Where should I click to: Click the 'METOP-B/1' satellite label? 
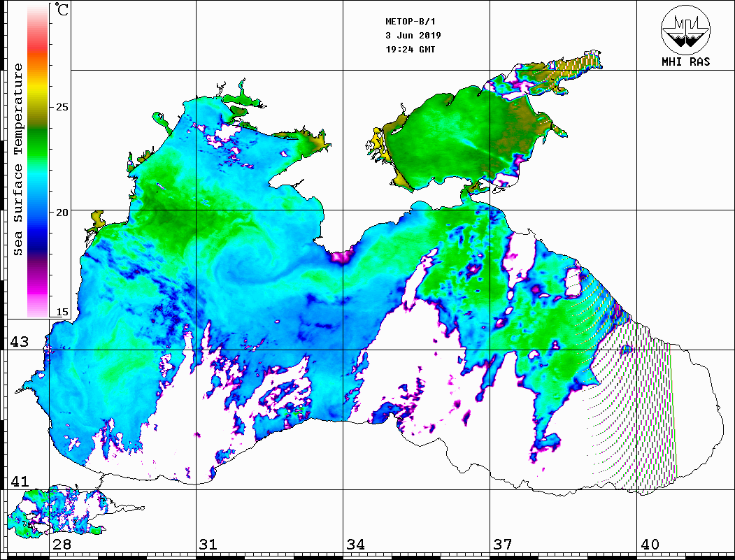click(410, 21)
